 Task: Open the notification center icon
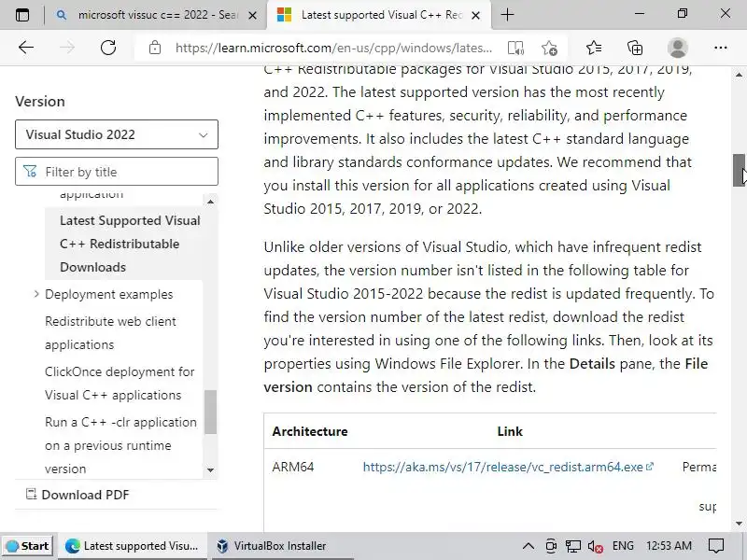tap(716, 546)
